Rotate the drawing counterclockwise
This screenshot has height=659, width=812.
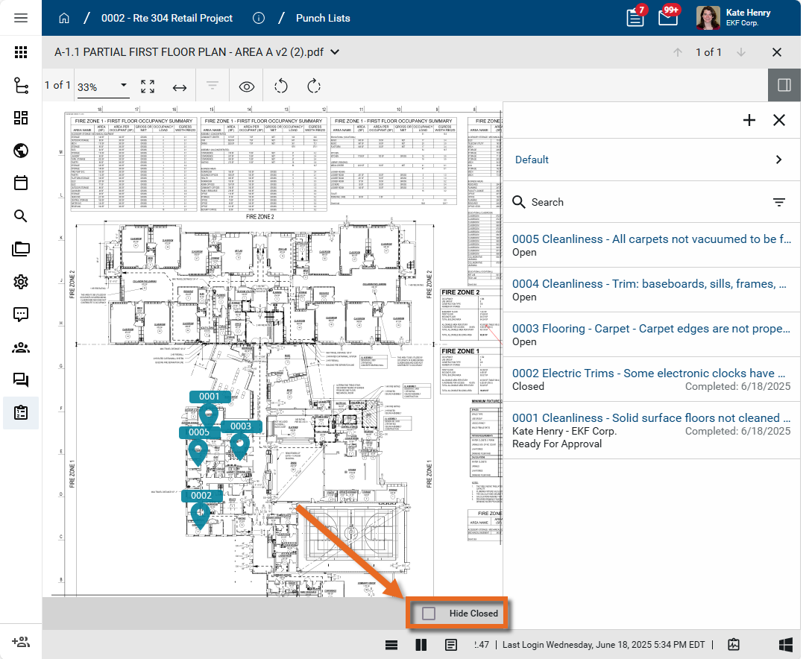(281, 86)
